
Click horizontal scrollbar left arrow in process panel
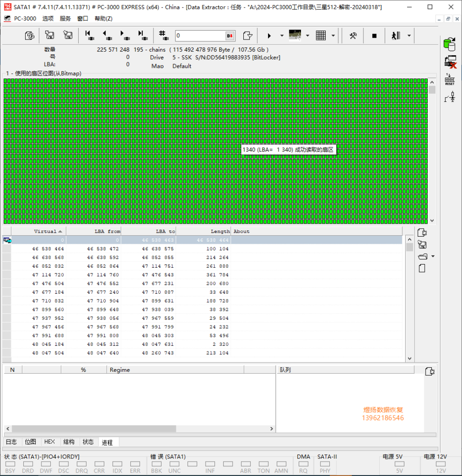coord(8,429)
